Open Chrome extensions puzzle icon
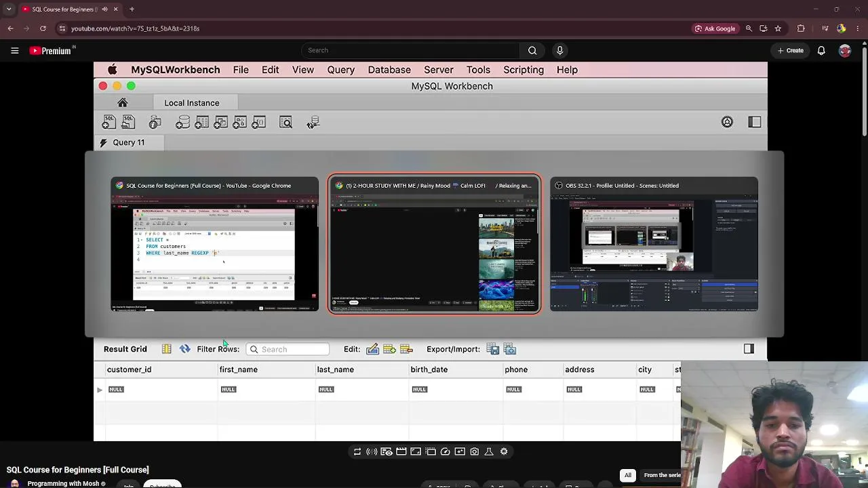The width and height of the screenshot is (868, 488). point(801,28)
